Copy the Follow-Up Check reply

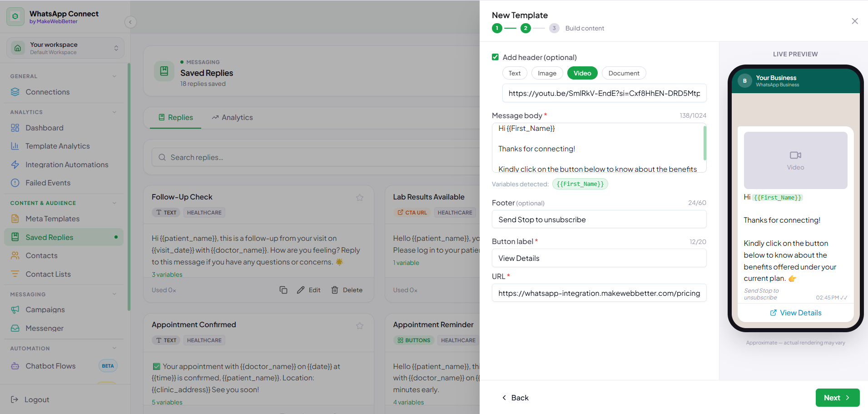283,290
